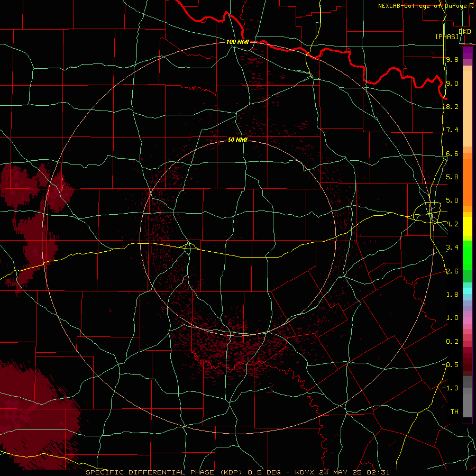Viewport: 476px width, 476px height.
Task: Select the bright green segment of the color bar
Action: 467,255
